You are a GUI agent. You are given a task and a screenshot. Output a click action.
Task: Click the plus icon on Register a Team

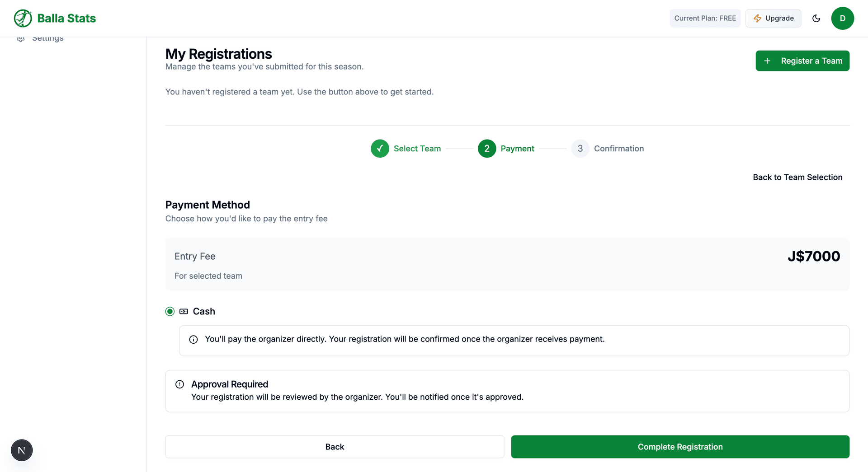[x=767, y=61]
